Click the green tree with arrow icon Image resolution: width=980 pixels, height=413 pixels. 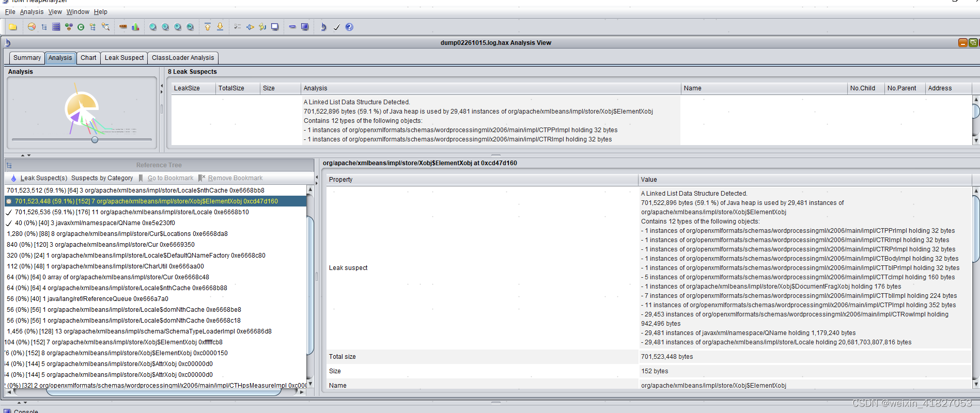click(93, 27)
